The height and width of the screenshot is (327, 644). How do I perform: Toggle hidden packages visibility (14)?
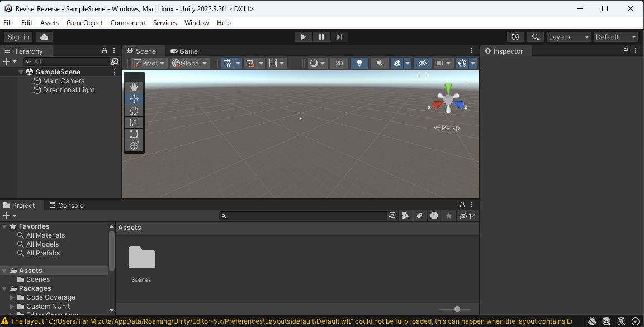467,216
